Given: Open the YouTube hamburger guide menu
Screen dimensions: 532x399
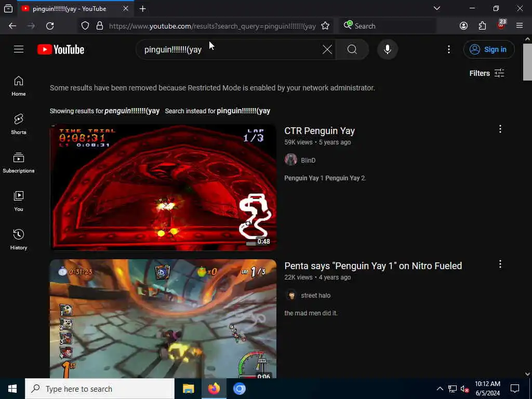Looking at the screenshot, I should 19,49.
